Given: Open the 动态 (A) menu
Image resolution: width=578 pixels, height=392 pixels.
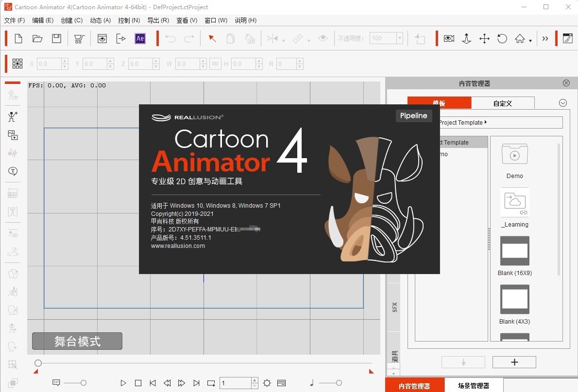Looking at the screenshot, I should click(x=100, y=20).
